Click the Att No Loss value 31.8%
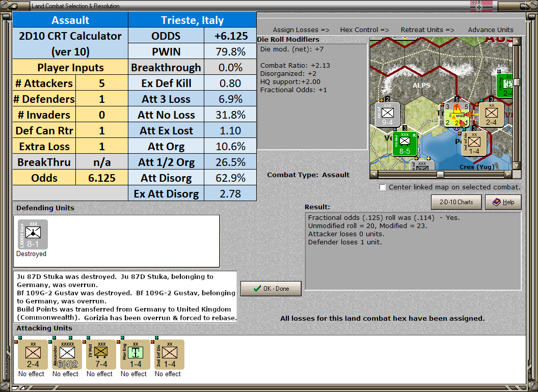The height and width of the screenshot is (392, 538). pos(230,115)
